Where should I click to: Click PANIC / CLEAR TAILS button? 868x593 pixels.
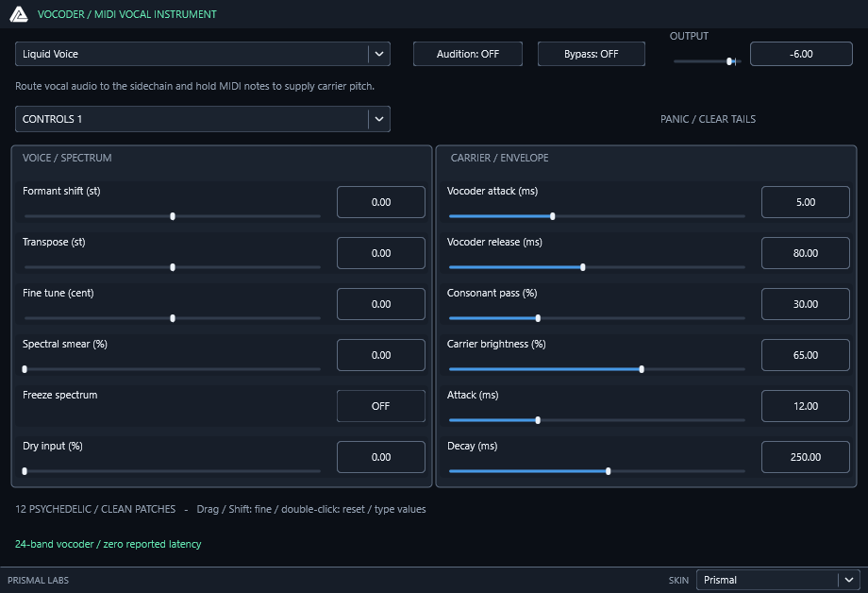pos(708,119)
